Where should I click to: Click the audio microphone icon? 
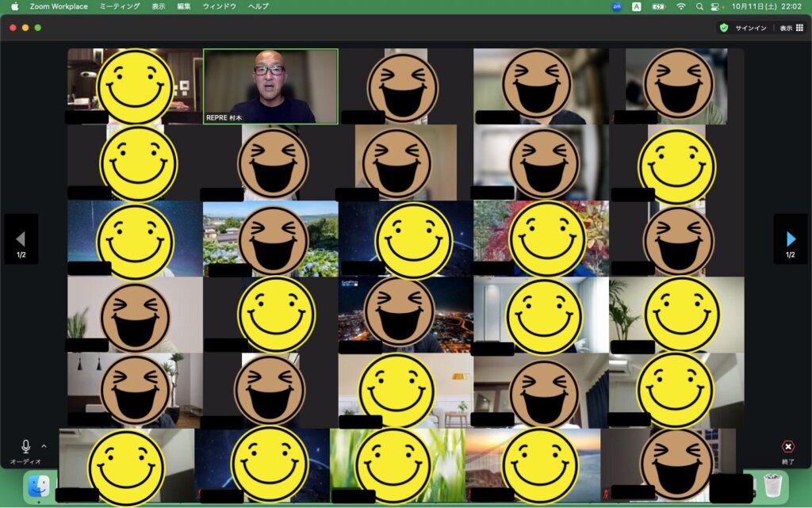click(x=25, y=447)
